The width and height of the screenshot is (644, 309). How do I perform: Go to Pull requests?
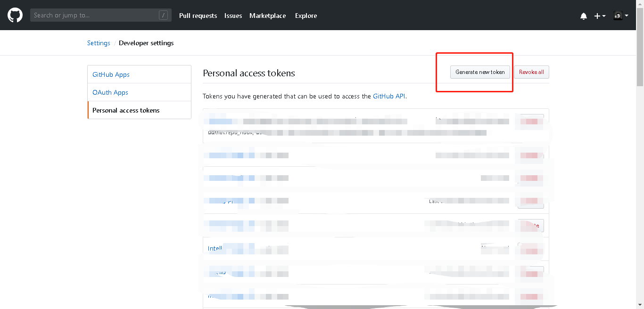click(198, 16)
